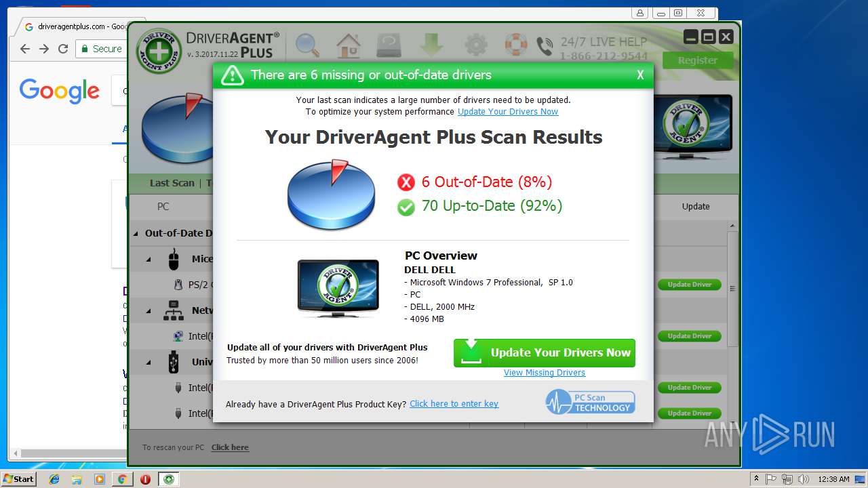This screenshot has height=488, width=868.
Task: Click the Secure padlock in Chrome address bar
Action: click(85, 49)
